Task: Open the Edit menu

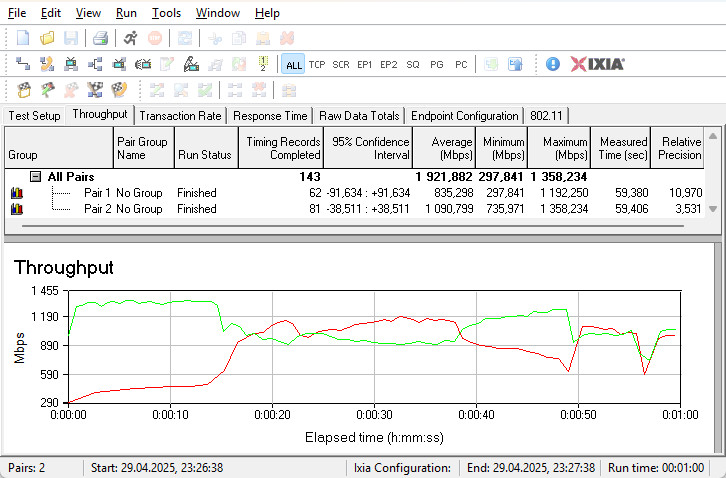Action: click(x=51, y=13)
